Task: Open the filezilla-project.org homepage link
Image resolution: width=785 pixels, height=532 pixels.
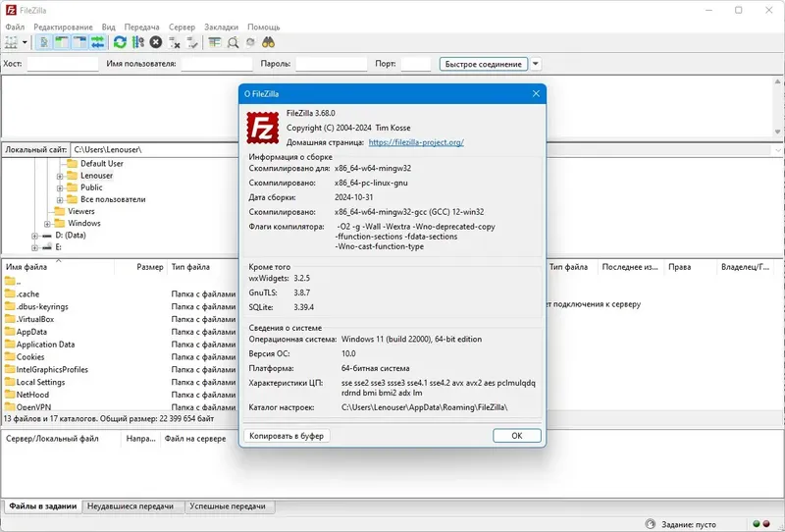Action: [416, 142]
